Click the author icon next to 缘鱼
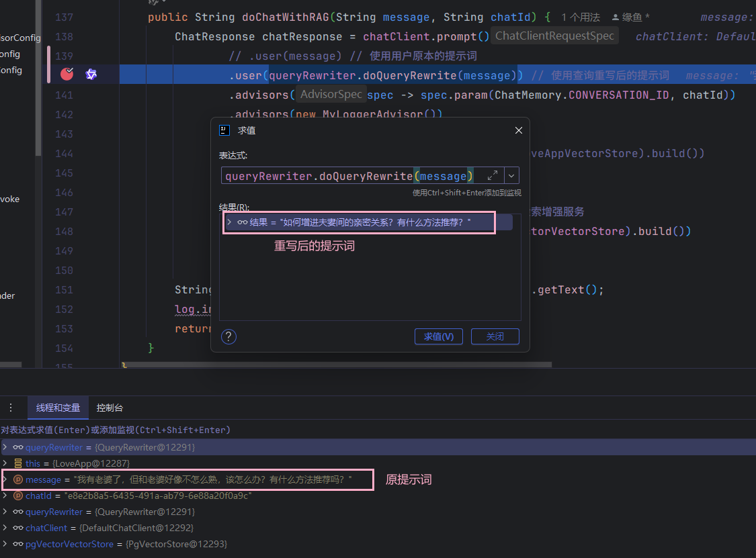The width and height of the screenshot is (756, 558). pos(616,17)
